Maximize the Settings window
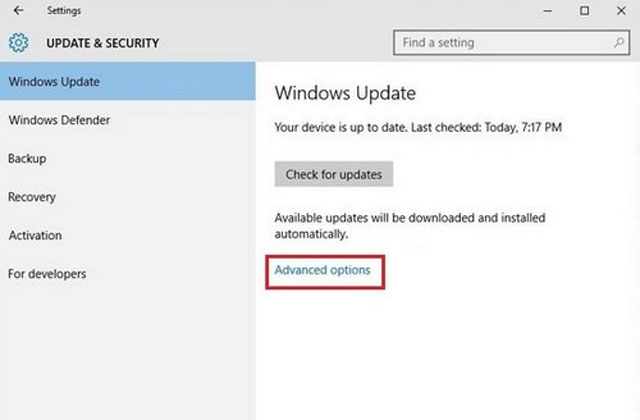This screenshot has width=640, height=420. [x=584, y=11]
